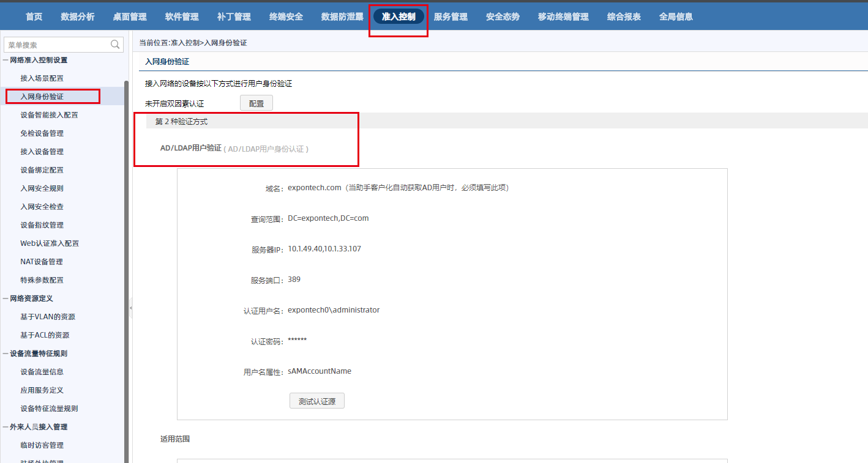Select 入网身份验证 in sidebar

pyautogui.click(x=42, y=97)
